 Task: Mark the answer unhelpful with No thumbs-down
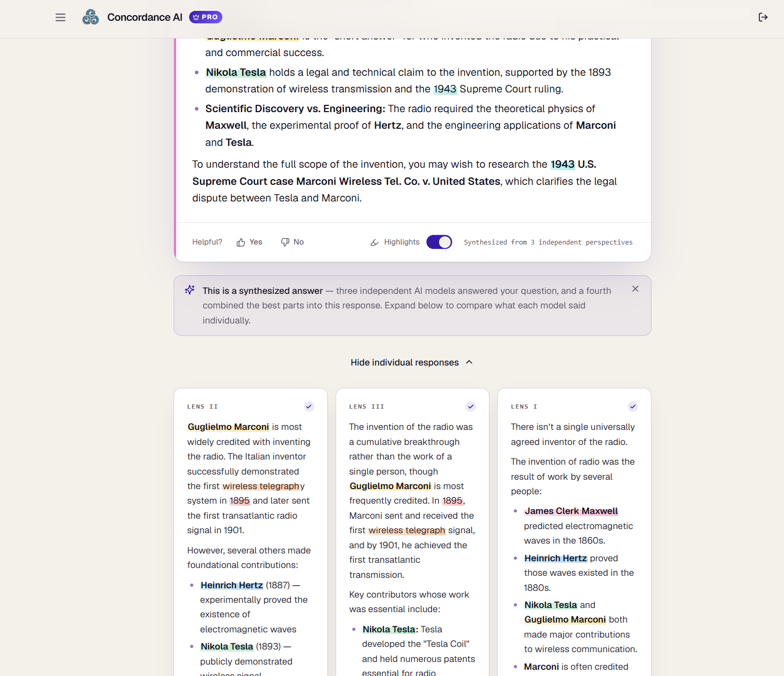(x=293, y=242)
